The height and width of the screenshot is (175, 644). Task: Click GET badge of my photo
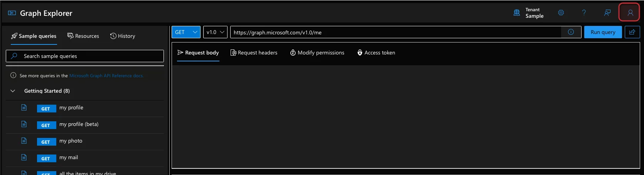point(46,142)
